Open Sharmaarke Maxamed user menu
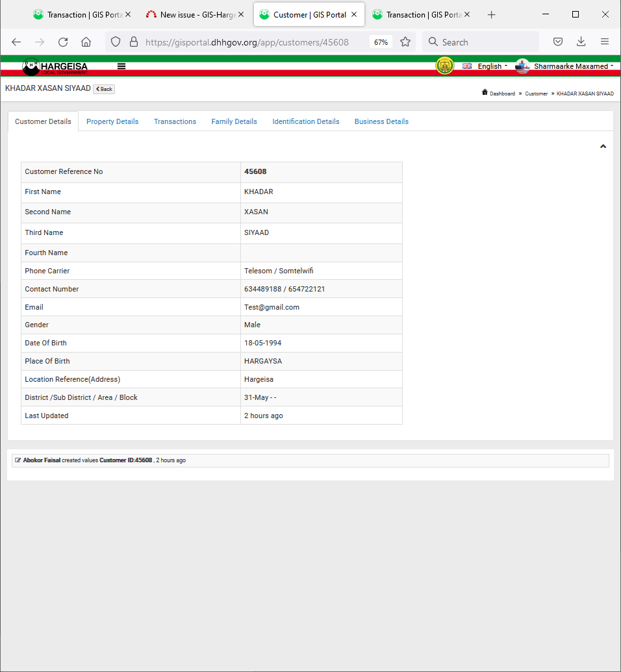621x672 pixels. click(564, 66)
